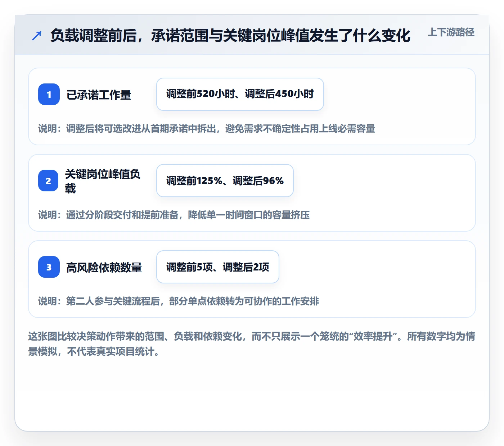This screenshot has width=504, height=446.
Task: Select the number 3 badge for 高风险依赖数量
Action: point(49,267)
